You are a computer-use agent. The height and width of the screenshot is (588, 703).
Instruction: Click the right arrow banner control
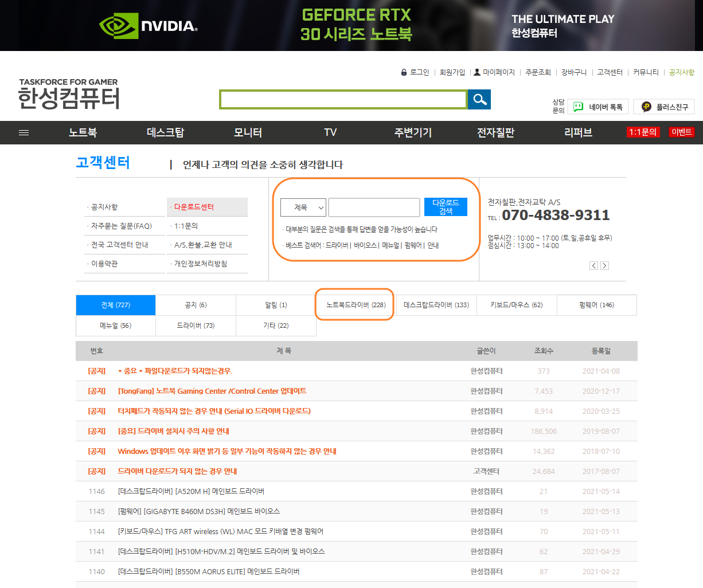pos(604,265)
